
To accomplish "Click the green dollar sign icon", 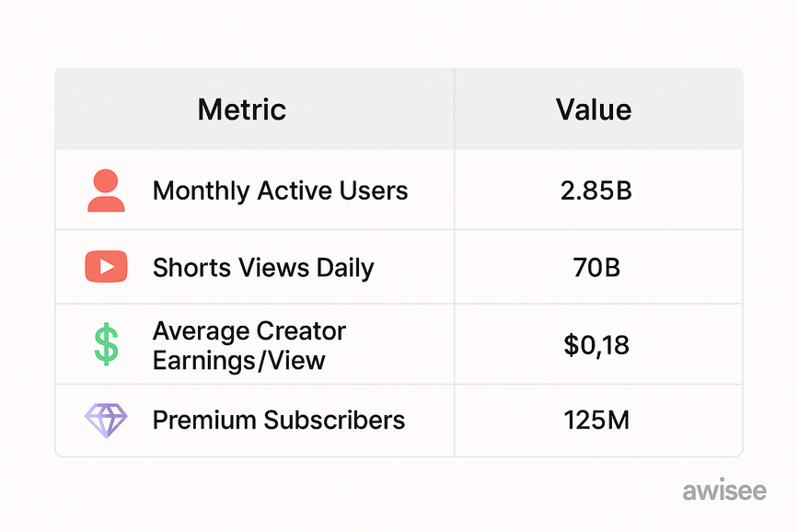I will tap(106, 344).
